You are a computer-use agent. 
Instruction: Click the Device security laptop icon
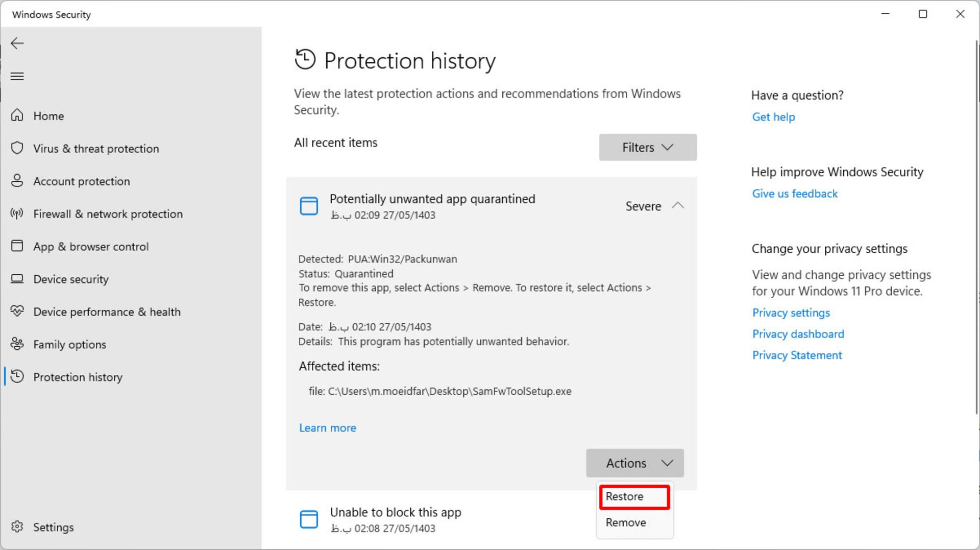coord(17,279)
